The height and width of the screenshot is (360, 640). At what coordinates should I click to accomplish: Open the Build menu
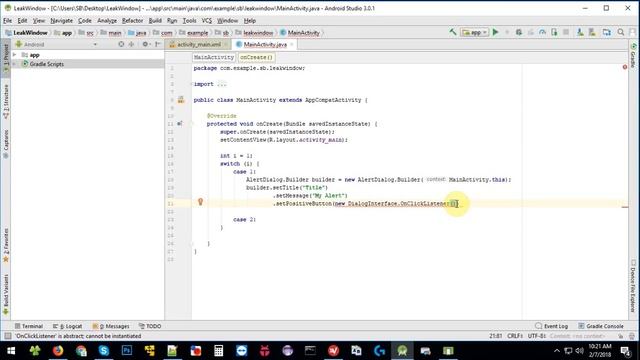coord(155,20)
